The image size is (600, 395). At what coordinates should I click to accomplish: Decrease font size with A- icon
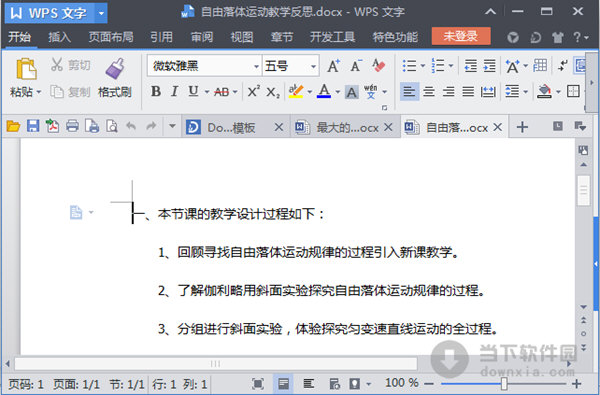tap(356, 66)
